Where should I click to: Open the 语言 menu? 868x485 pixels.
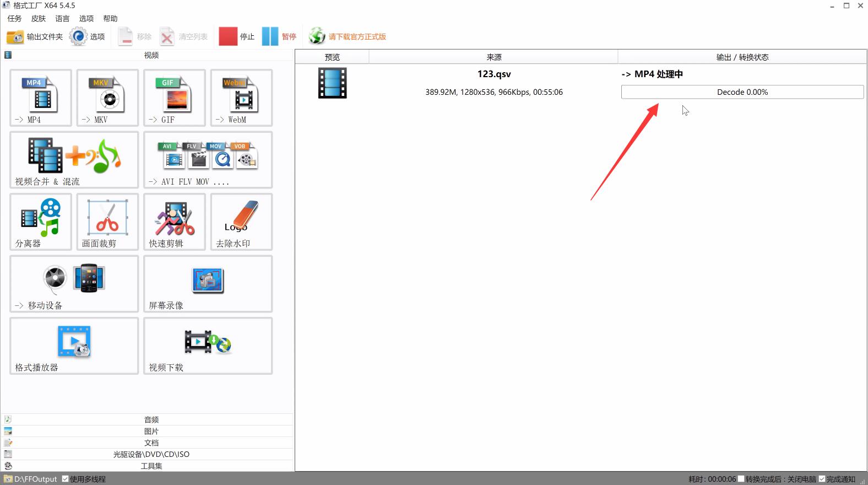[62, 19]
